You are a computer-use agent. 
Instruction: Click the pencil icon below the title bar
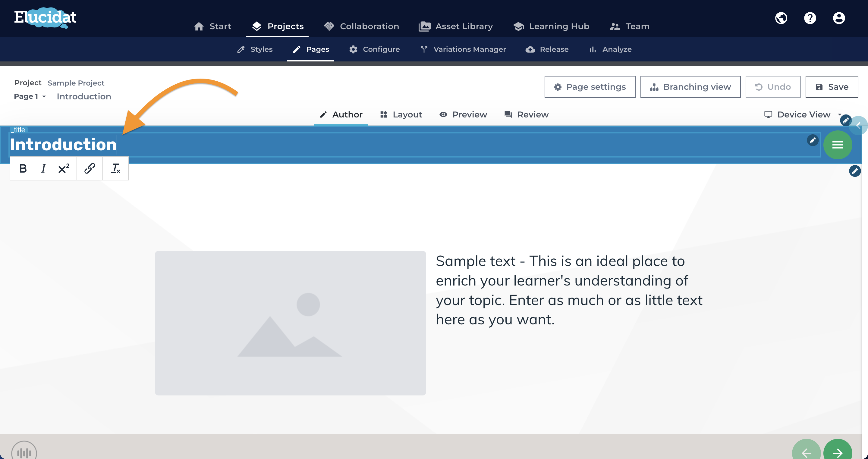point(854,171)
